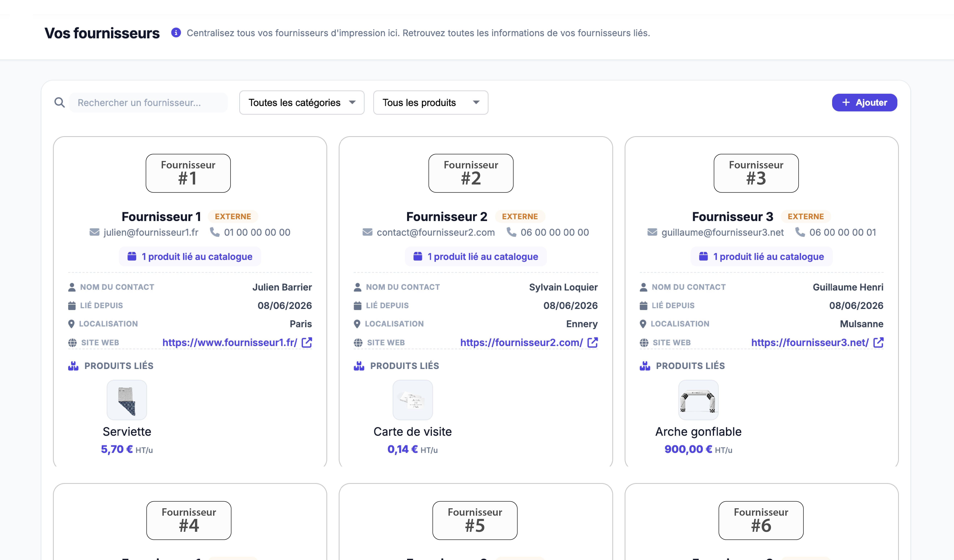The height and width of the screenshot is (560, 954).
Task: Click the contact@fournisseur2.com email address
Action: (x=436, y=232)
